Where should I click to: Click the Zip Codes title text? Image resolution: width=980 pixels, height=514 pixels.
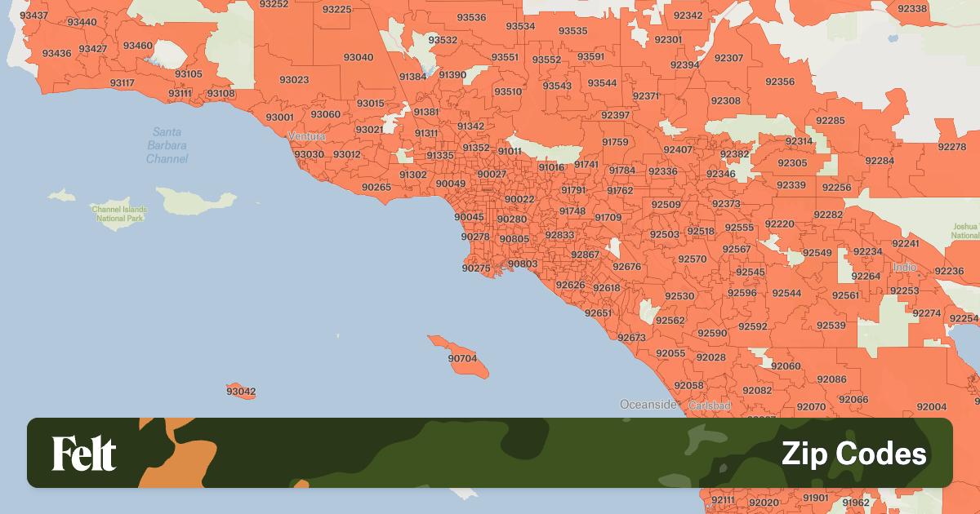[x=853, y=454]
